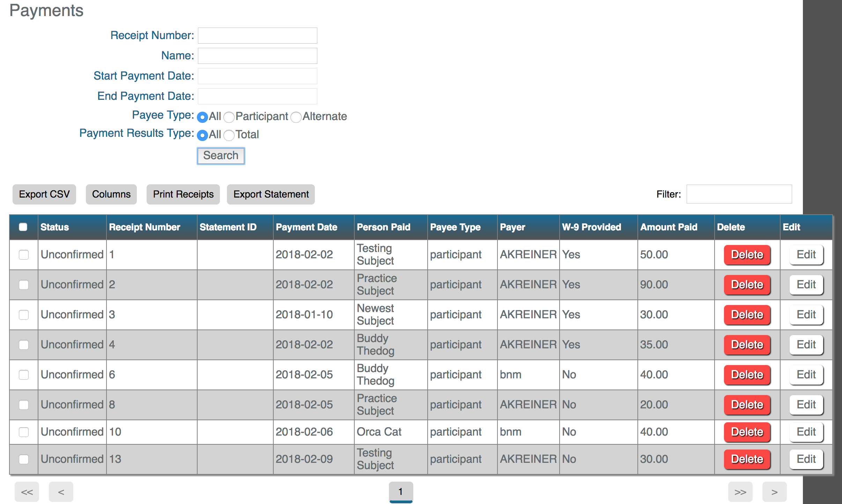Open the Columns selector
The width and height of the screenshot is (842, 504).
click(111, 194)
